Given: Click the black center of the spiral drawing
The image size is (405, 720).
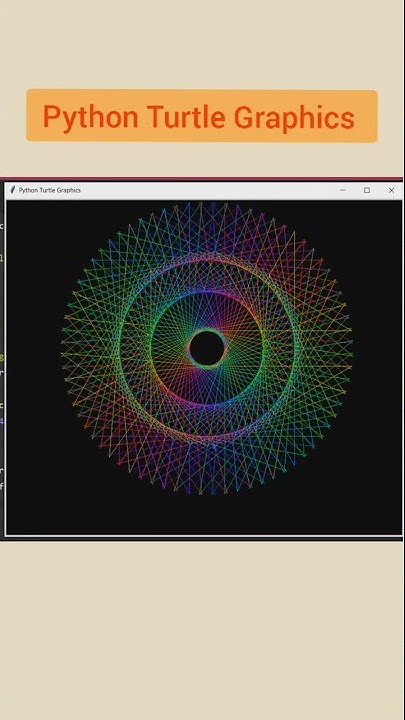Looking at the screenshot, I should click(207, 348).
